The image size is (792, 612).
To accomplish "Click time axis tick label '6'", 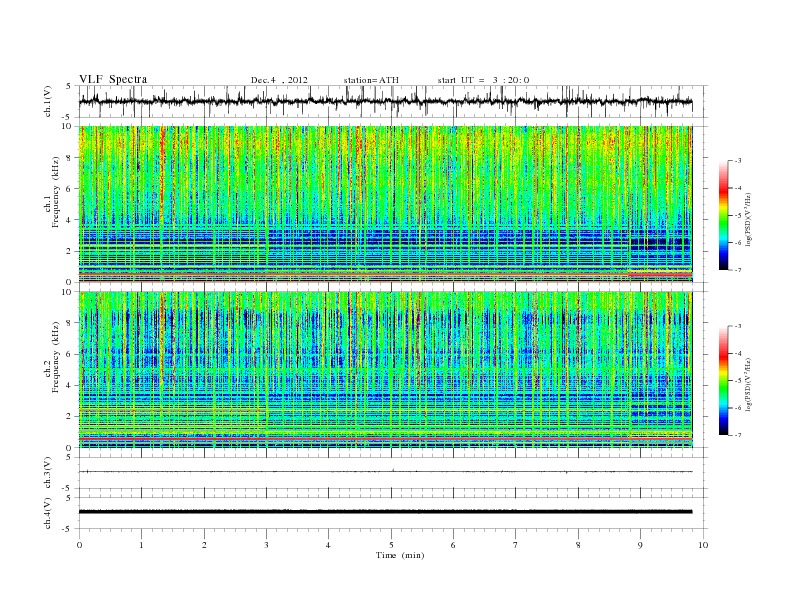I will [453, 545].
